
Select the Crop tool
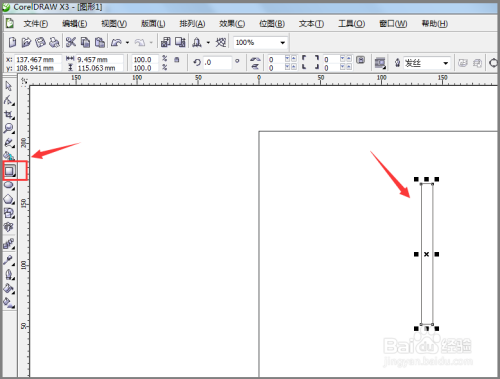[x=9, y=115]
